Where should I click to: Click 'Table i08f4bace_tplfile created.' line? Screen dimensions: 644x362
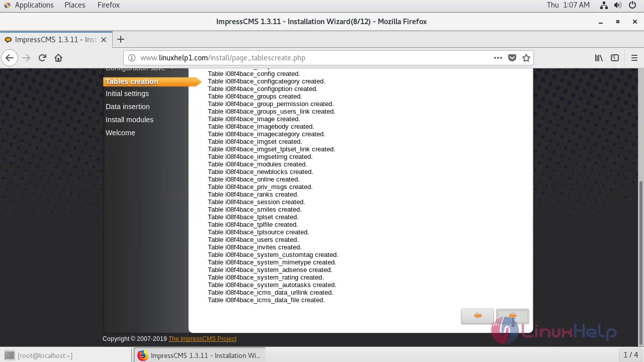coord(253,225)
